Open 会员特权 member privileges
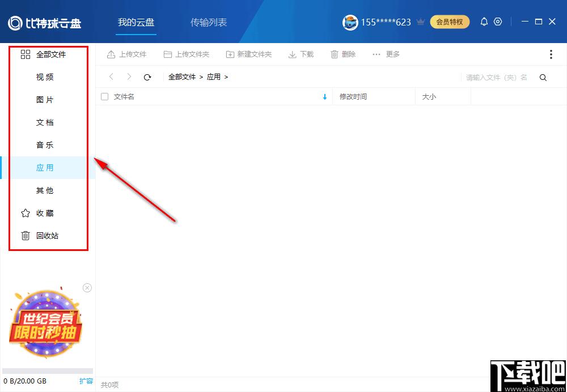Viewport: 567px width, 392px height. 450,22
